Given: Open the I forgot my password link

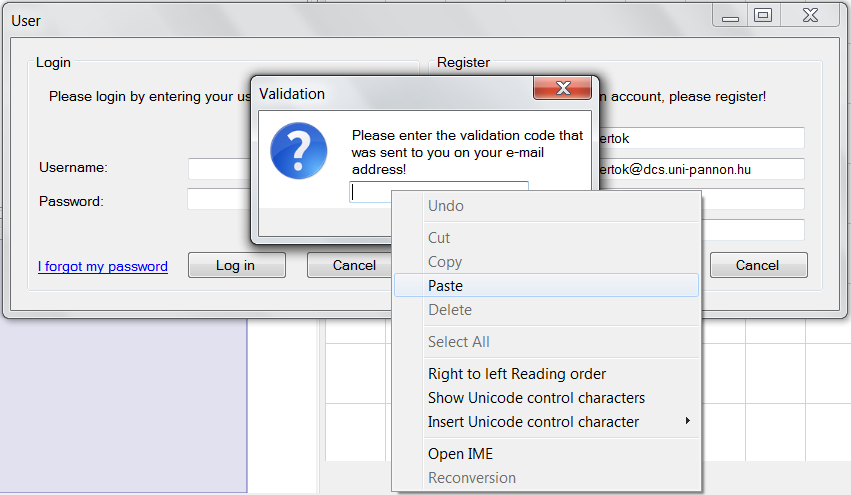Looking at the screenshot, I should pos(103,266).
